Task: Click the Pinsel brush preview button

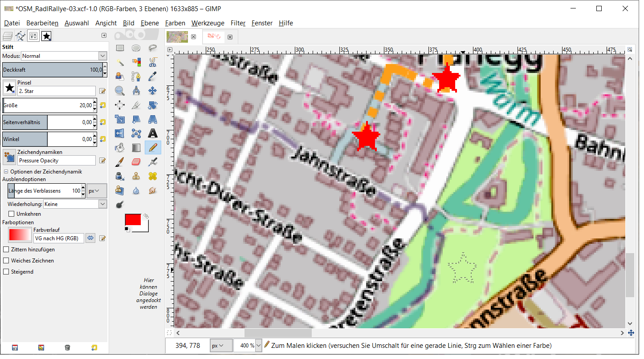Action: tap(9, 88)
